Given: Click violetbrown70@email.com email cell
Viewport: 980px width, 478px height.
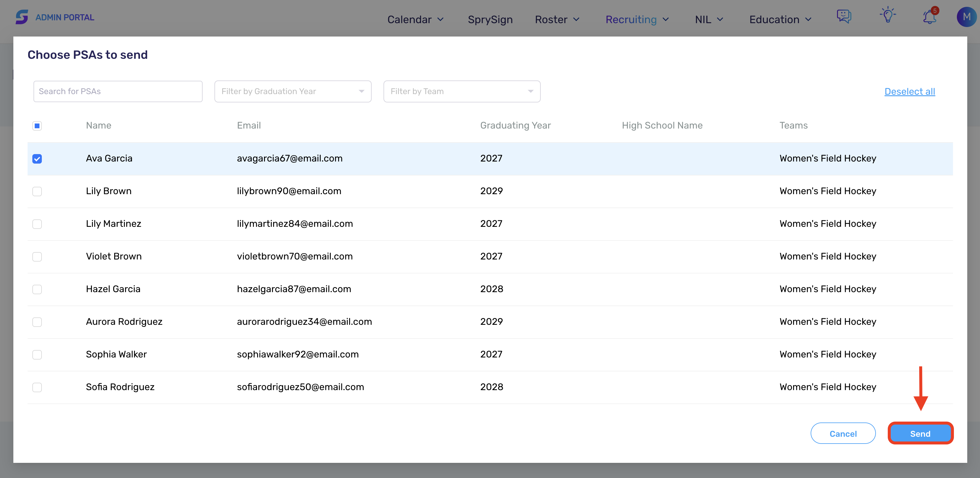Looking at the screenshot, I should tap(295, 256).
